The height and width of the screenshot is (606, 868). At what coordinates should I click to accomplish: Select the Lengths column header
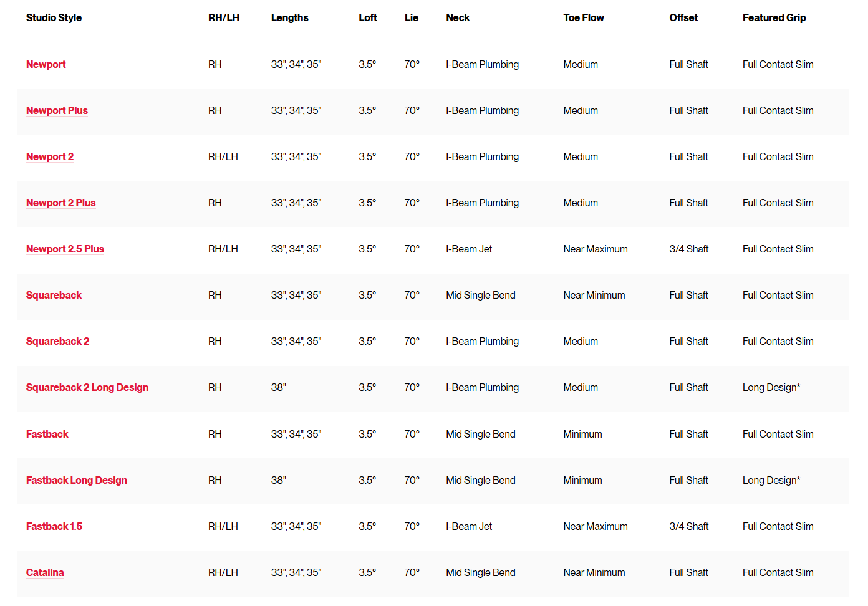pyautogui.click(x=289, y=17)
